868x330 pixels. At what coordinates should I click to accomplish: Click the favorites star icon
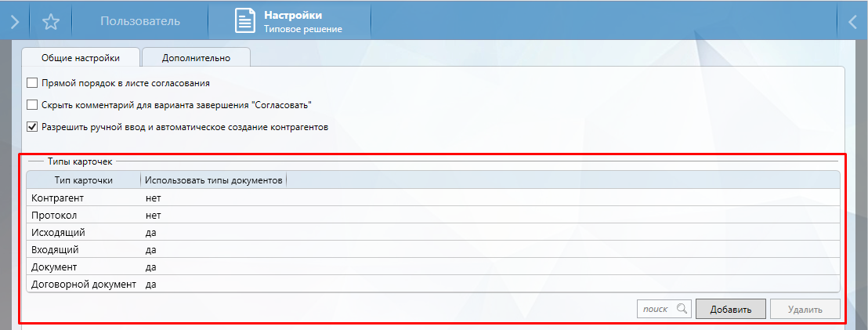(51, 22)
